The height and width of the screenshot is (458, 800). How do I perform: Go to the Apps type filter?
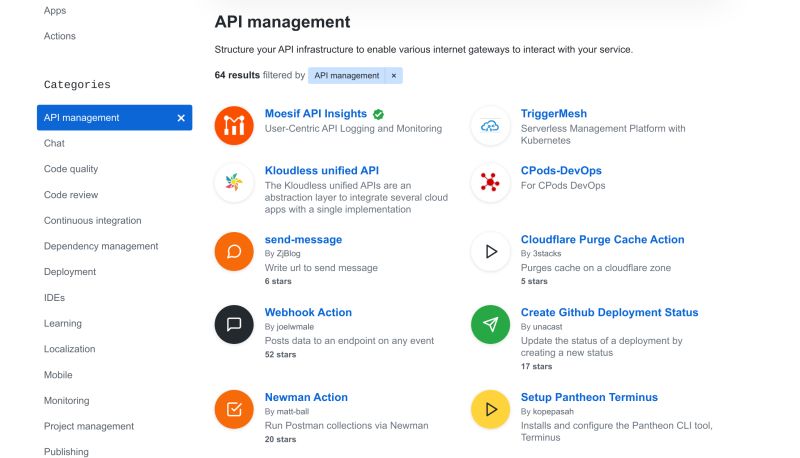click(x=55, y=11)
